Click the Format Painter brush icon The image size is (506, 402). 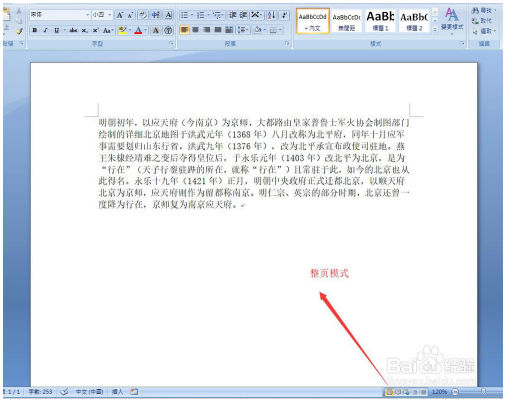coord(19,31)
